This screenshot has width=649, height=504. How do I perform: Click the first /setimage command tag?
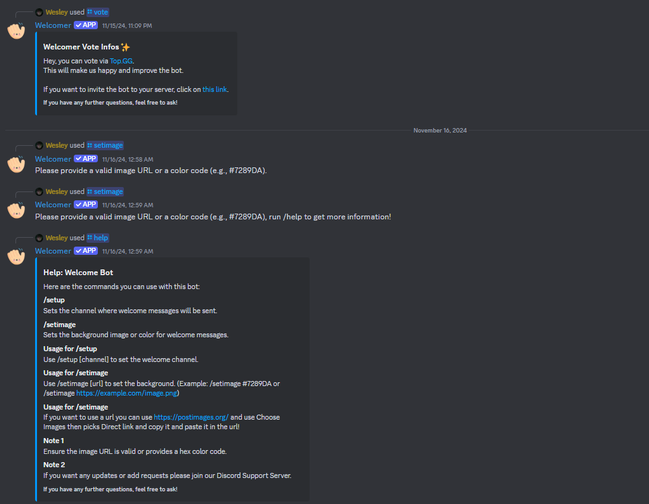point(105,146)
